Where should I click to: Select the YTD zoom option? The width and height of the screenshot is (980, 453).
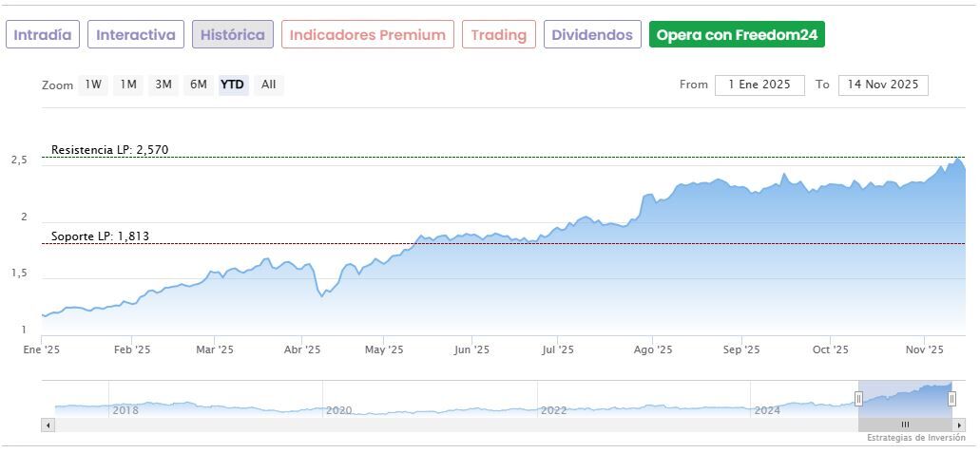pos(233,85)
